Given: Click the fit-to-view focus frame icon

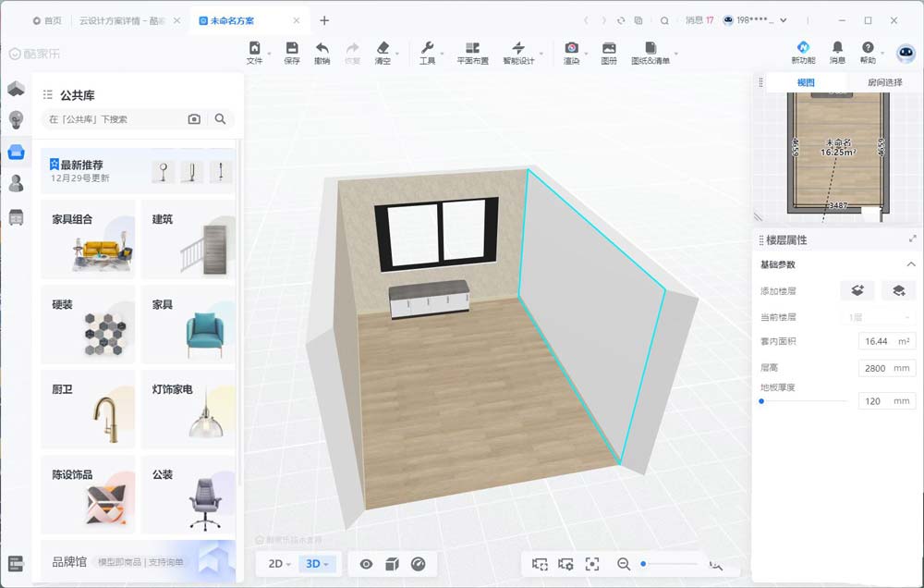Looking at the screenshot, I should pyautogui.click(x=592, y=564).
